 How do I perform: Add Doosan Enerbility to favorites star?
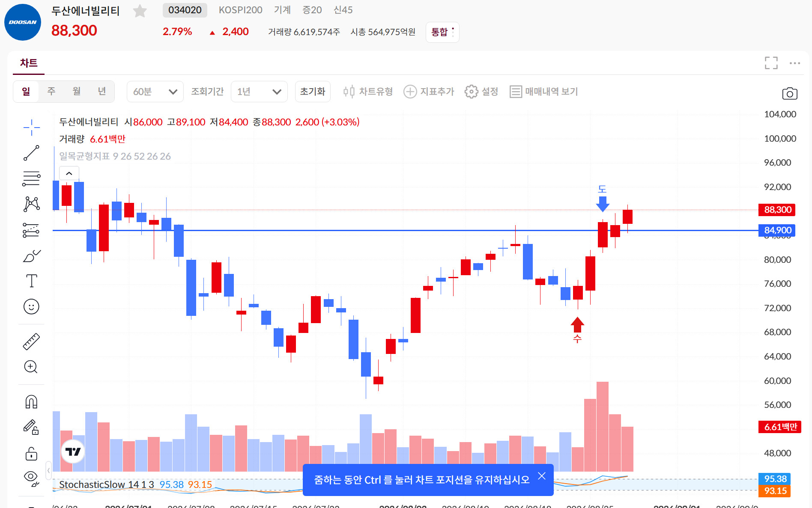coord(140,11)
